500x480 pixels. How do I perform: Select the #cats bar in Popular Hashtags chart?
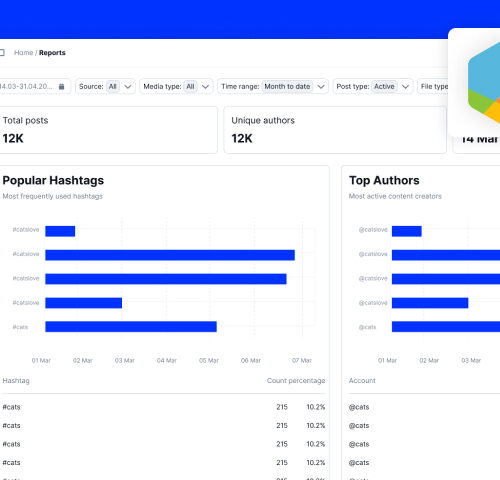pos(131,327)
